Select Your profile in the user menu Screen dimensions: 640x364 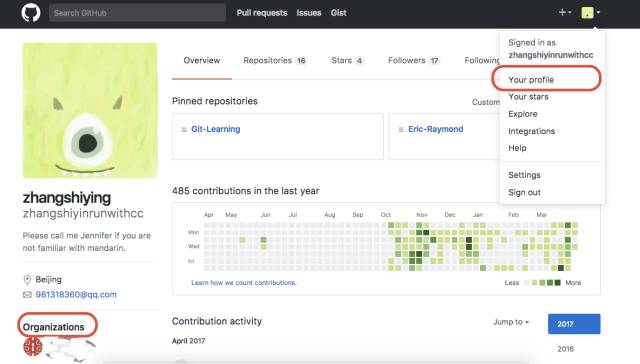[x=531, y=80]
